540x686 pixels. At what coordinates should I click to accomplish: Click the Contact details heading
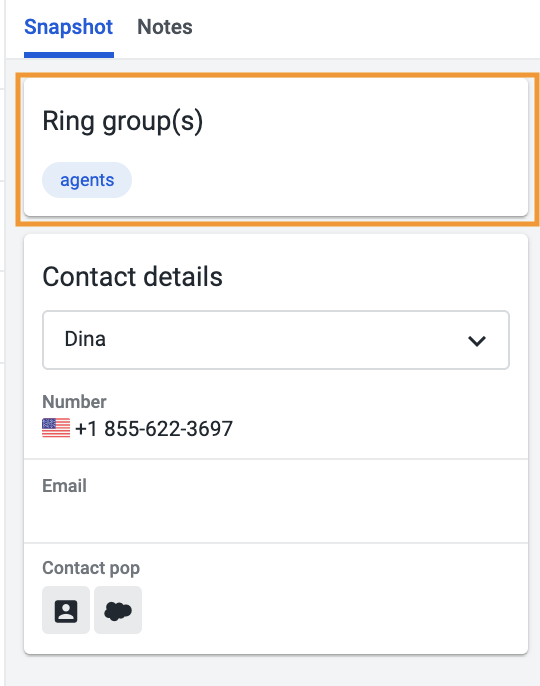tap(133, 277)
